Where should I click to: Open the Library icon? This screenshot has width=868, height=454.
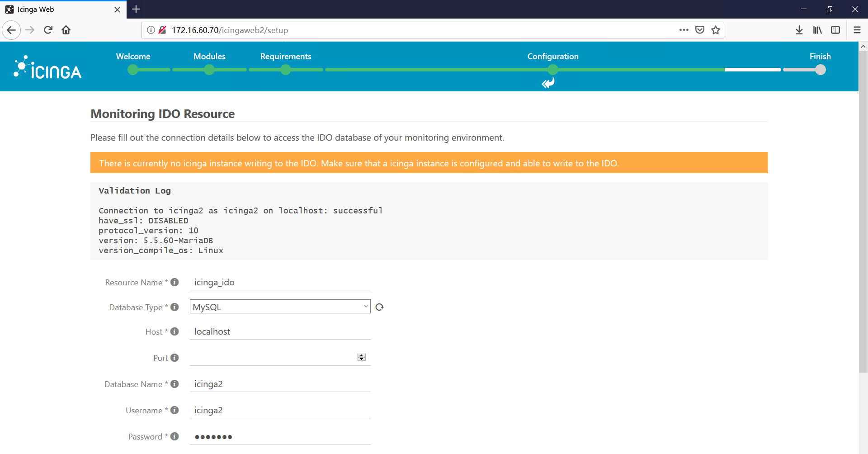point(817,30)
